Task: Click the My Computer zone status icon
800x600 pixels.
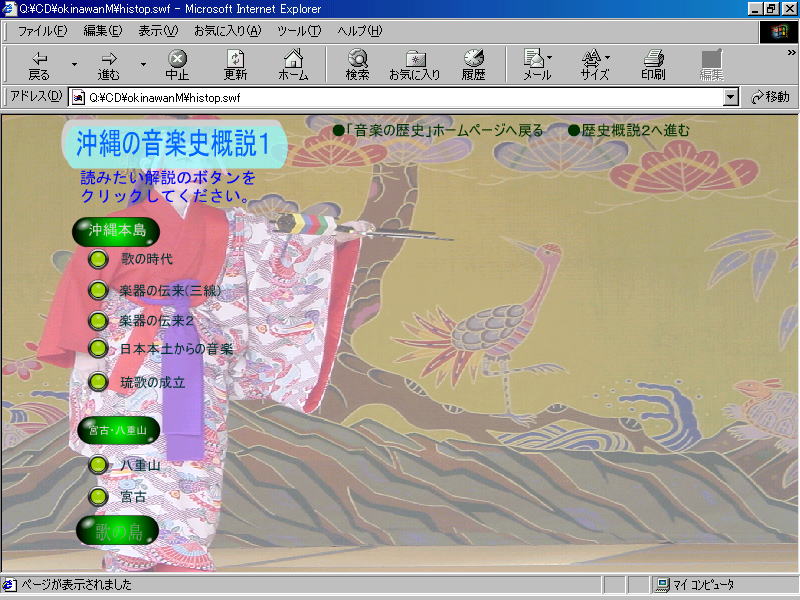Action: point(663,585)
